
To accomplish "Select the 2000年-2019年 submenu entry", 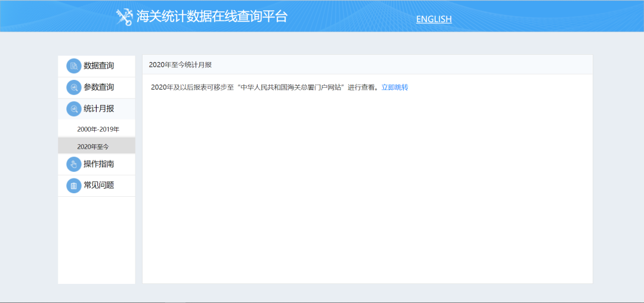I will pos(97,129).
